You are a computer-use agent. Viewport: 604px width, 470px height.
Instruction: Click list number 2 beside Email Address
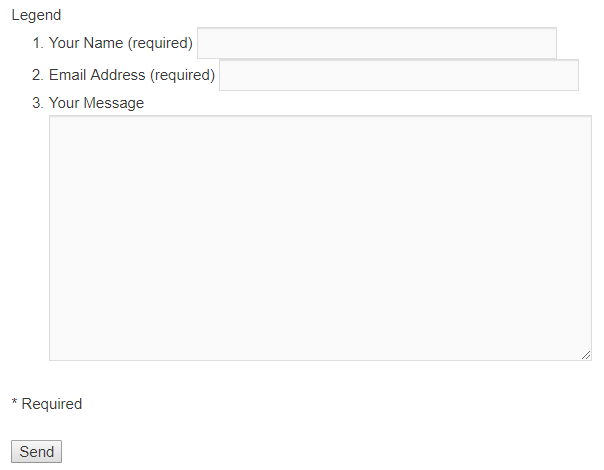tap(37, 75)
